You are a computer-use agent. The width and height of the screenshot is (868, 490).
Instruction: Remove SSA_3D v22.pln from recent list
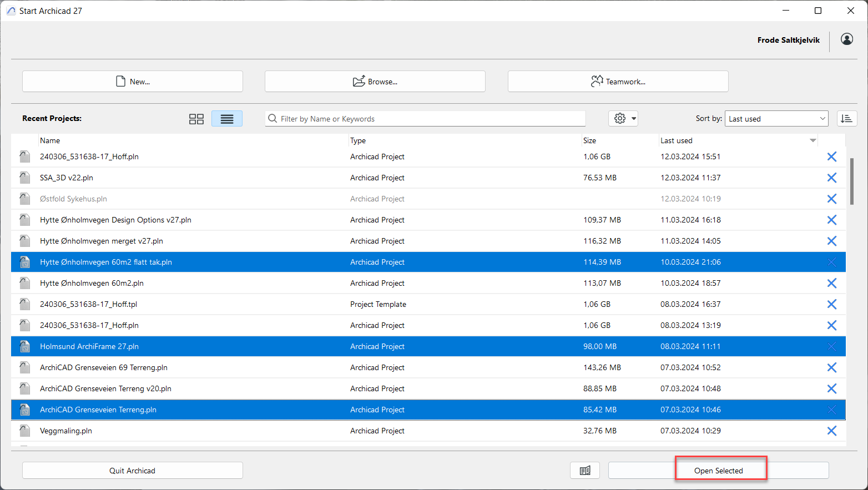click(831, 178)
